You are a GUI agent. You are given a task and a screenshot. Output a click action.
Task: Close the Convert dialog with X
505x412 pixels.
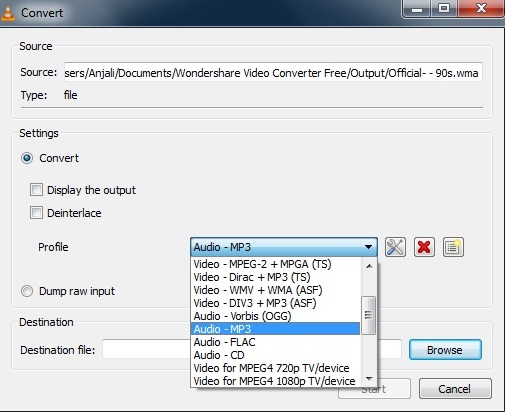click(481, 9)
